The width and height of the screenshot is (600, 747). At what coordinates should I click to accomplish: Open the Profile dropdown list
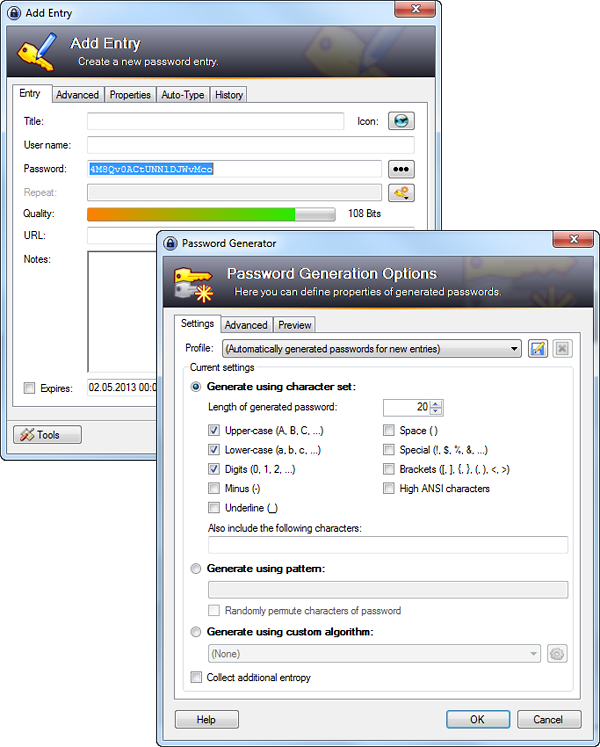pyautogui.click(x=372, y=349)
